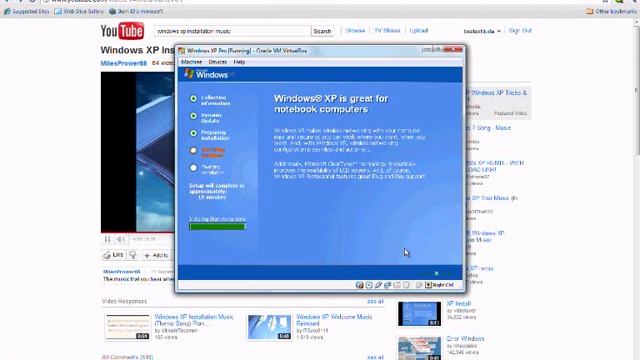
Task: Click see all next to Video Responses
Action: point(375,301)
